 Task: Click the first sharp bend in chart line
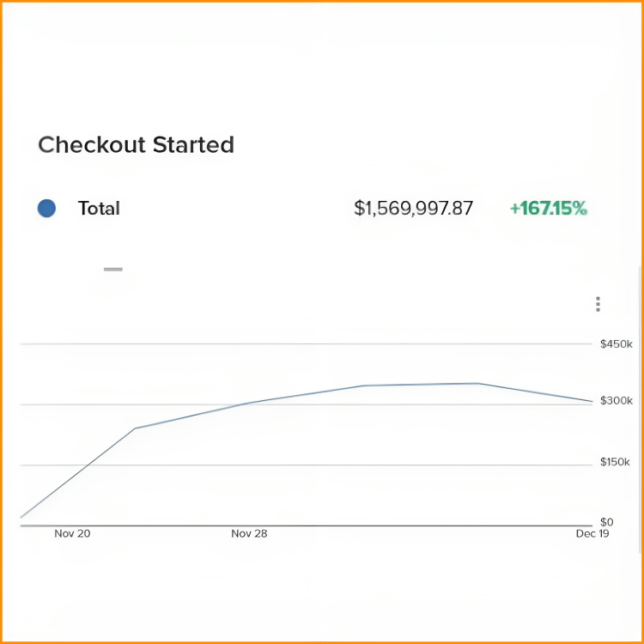point(134,428)
